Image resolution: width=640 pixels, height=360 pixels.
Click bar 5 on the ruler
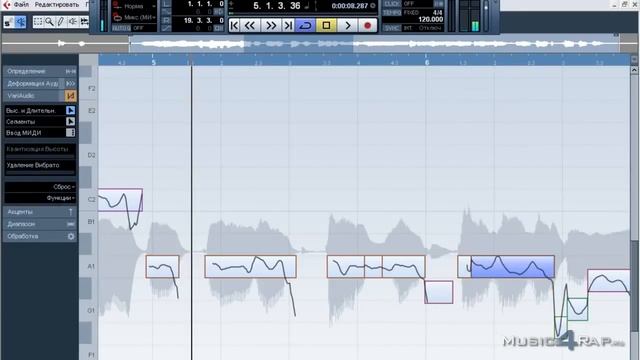point(153,62)
